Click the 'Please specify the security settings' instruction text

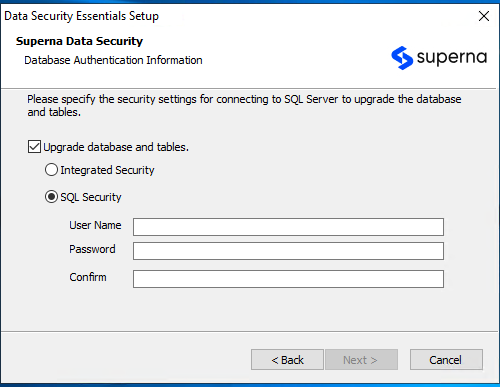[244, 105]
